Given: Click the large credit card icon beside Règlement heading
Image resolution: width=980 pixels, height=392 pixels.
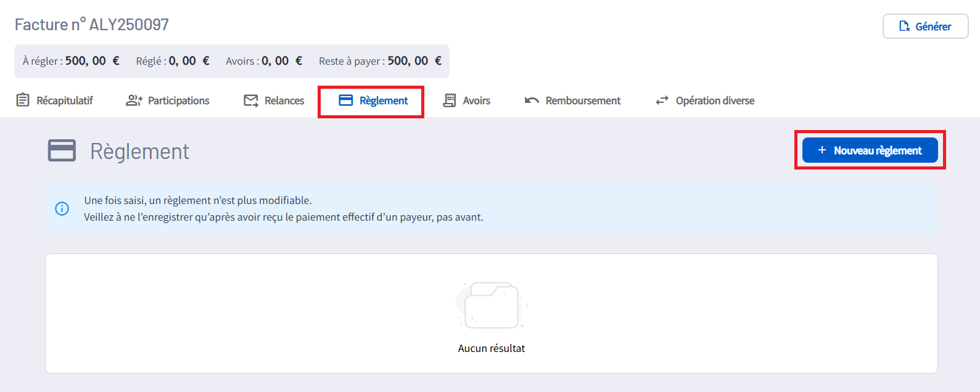Looking at the screenshot, I should (62, 151).
